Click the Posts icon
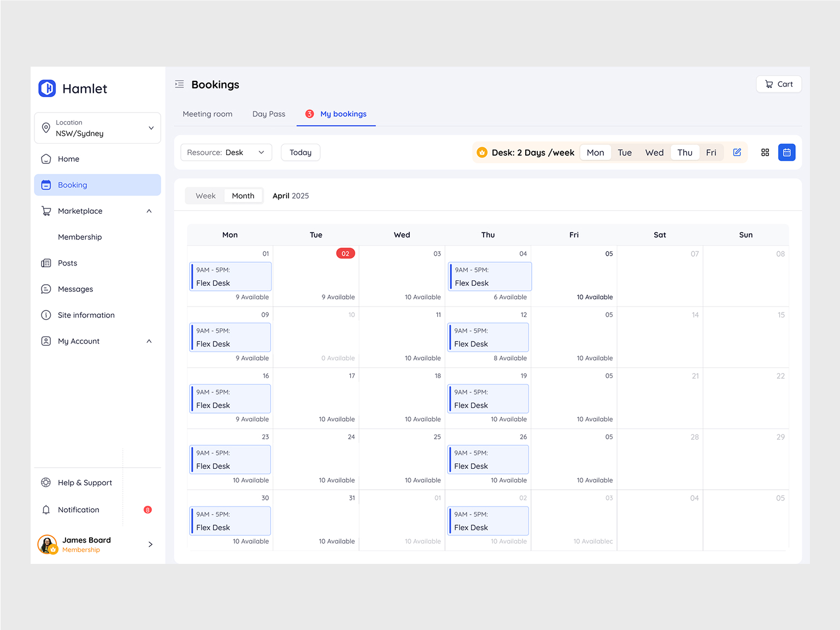The height and width of the screenshot is (630, 840). (x=46, y=263)
